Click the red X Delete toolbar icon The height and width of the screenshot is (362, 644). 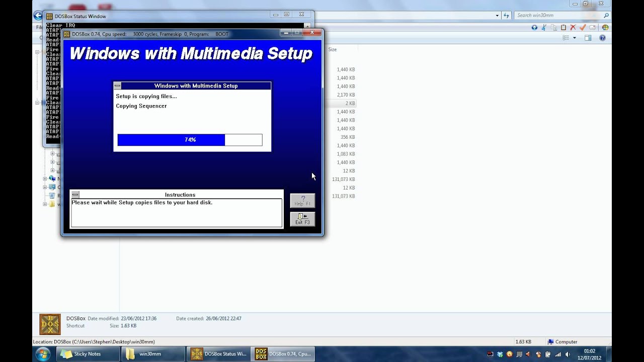coord(573,28)
